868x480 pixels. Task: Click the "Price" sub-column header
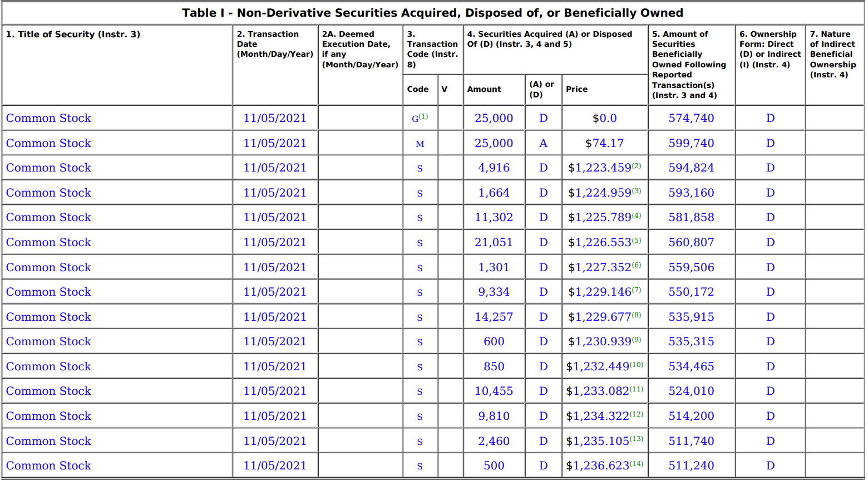pos(576,89)
